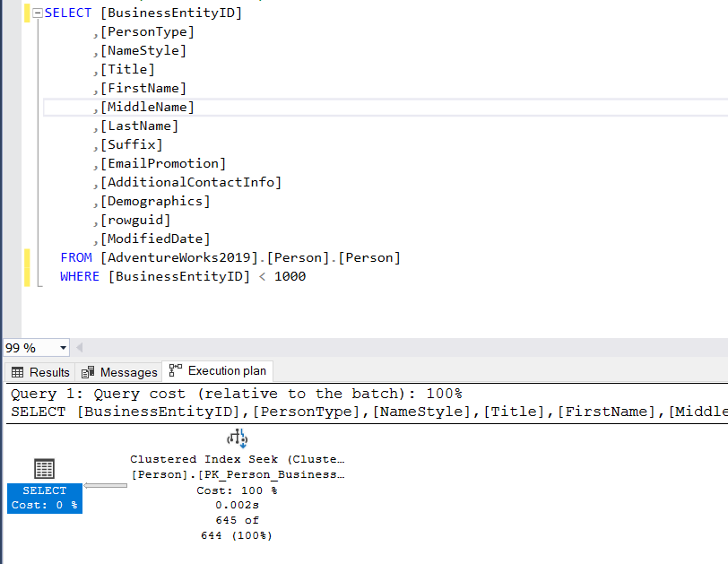Select the SELECT operator icon in plan

click(x=45, y=468)
